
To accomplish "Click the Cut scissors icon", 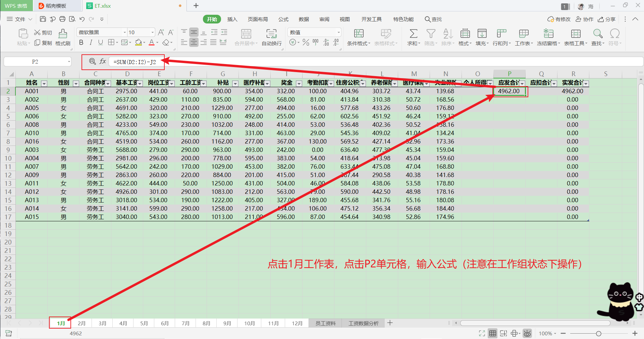I will click(x=37, y=33).
